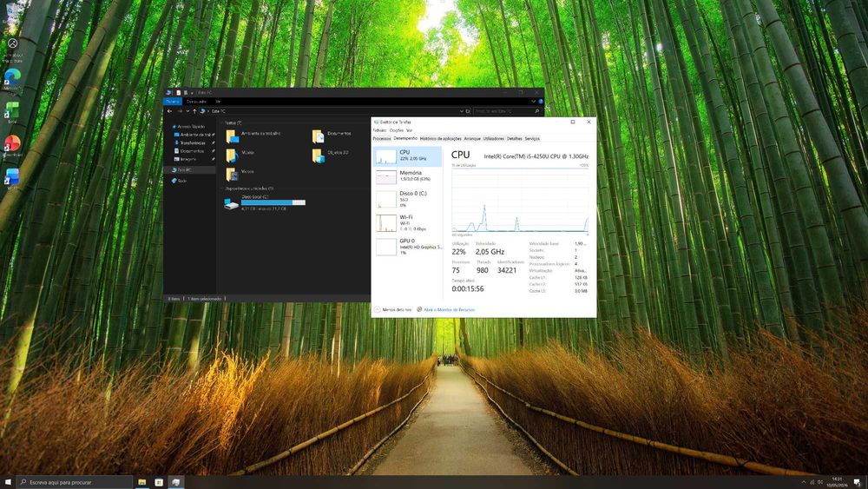Click the Windows Start button

pyautogui.click(x=8, y=482)
